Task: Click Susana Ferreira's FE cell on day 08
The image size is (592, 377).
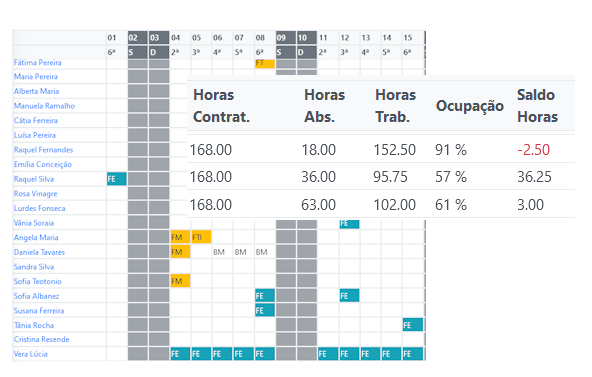Action: pos(265,310)
